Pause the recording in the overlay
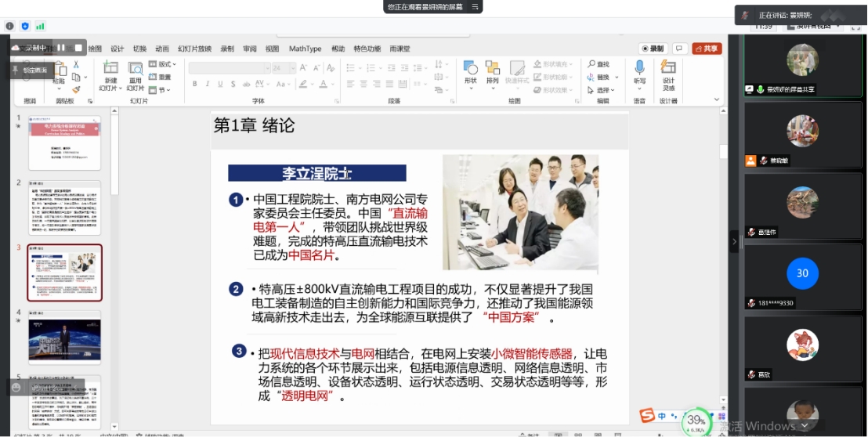 (61, 48)
